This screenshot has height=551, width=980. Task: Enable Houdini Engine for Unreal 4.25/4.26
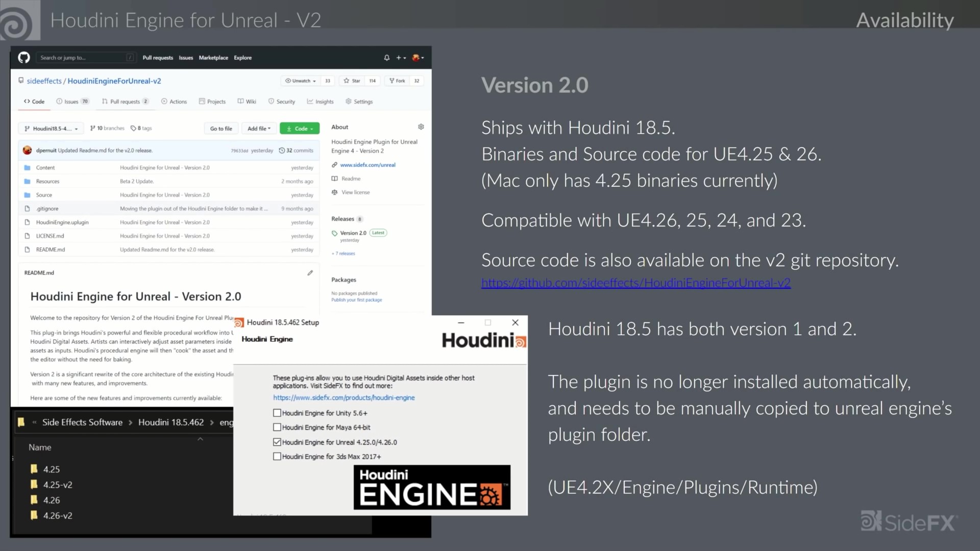pyautogui.click(x=276, y=441)
